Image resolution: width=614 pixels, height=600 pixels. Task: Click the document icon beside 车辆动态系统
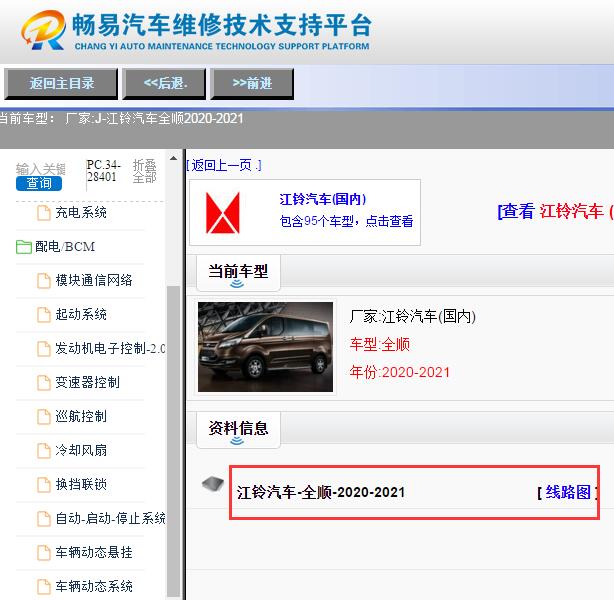43,587
